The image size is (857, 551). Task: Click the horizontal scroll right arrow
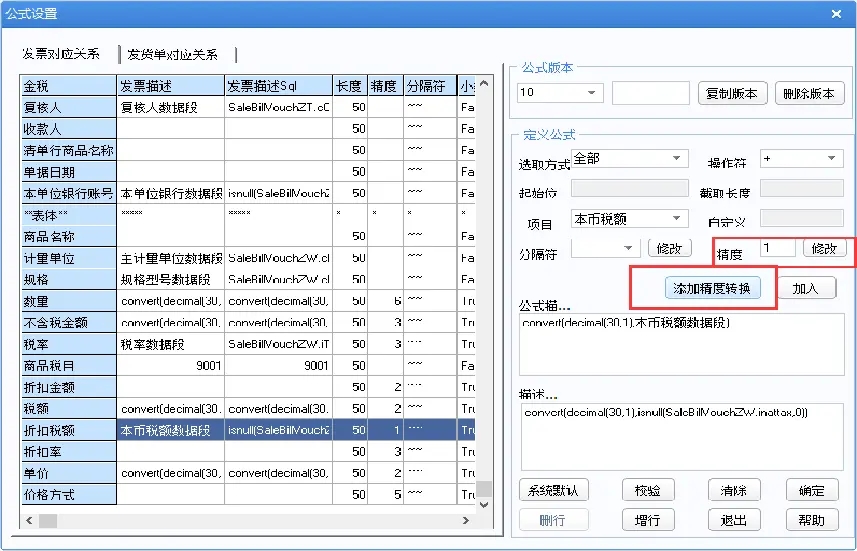[466, 520]
